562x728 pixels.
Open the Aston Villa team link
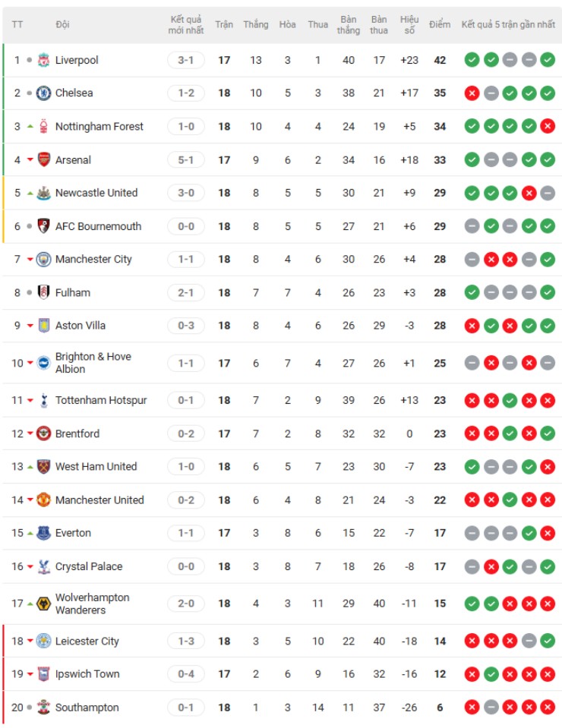(81, 325)
